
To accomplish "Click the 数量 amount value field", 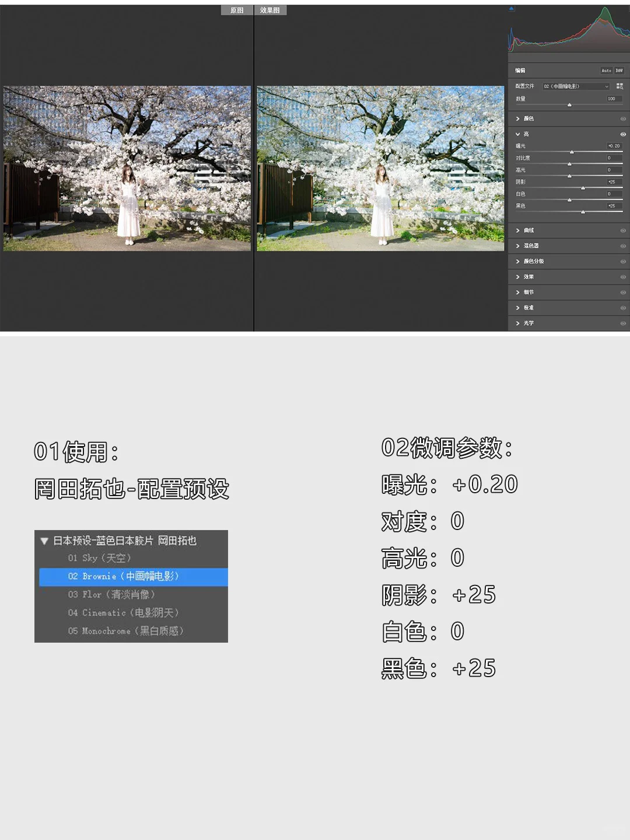I will coord(614,99).
